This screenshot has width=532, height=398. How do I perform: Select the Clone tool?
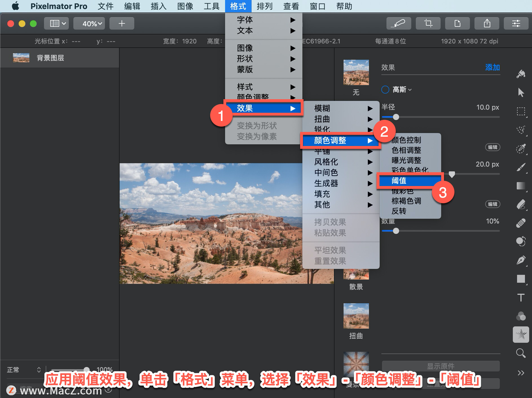click(x=521, y=241)
